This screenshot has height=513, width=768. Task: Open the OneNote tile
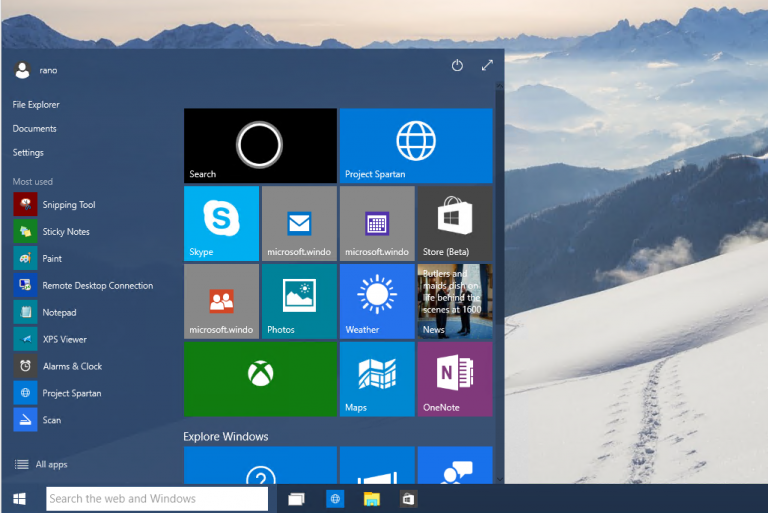coord(455,379)
